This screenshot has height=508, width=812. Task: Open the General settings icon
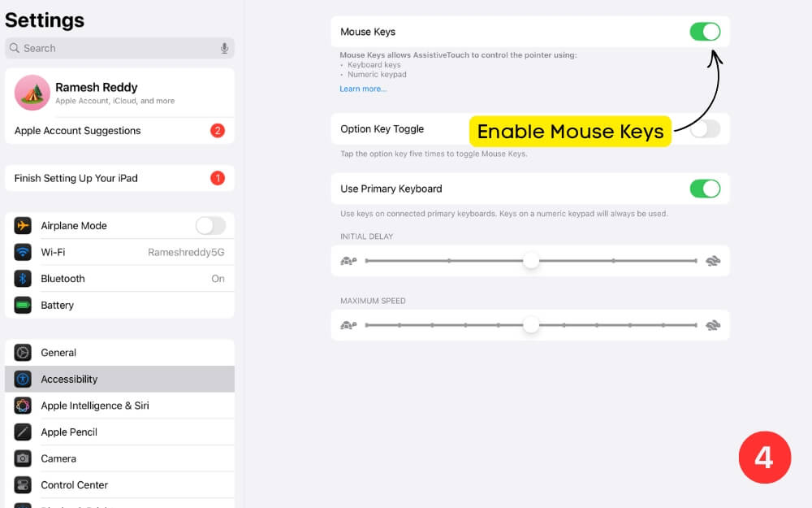(x=25, y=352)
